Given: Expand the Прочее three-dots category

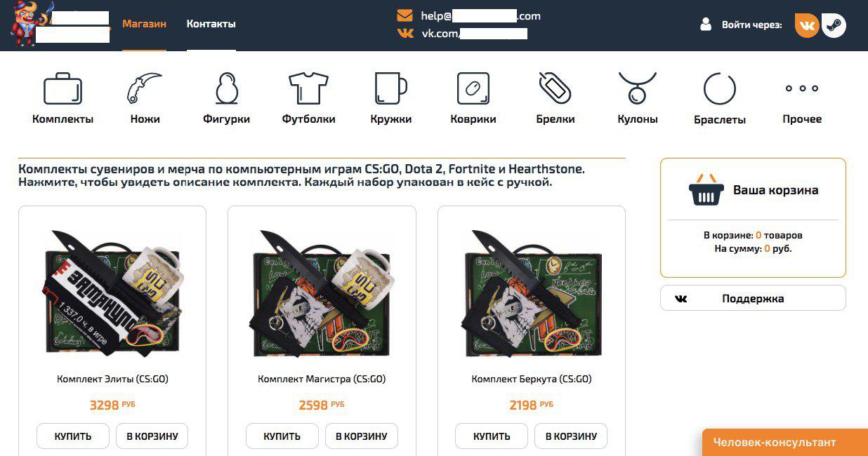Looking at the screenshot, I should [x=802, y=99].
